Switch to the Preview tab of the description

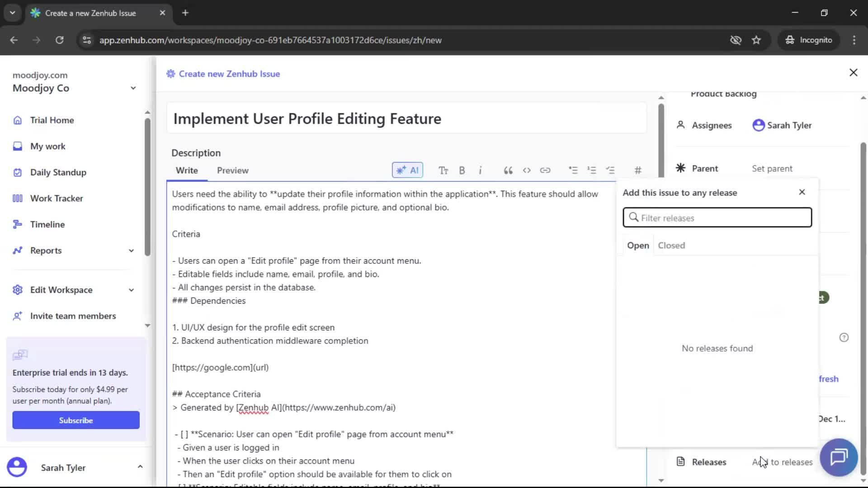tap(232, 170)
